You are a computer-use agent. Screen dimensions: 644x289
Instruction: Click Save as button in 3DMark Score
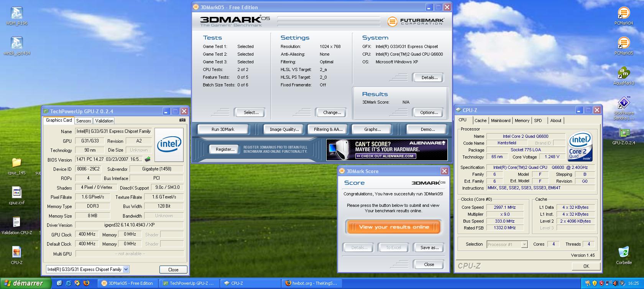pyautogui.click(x=429, y=248)
